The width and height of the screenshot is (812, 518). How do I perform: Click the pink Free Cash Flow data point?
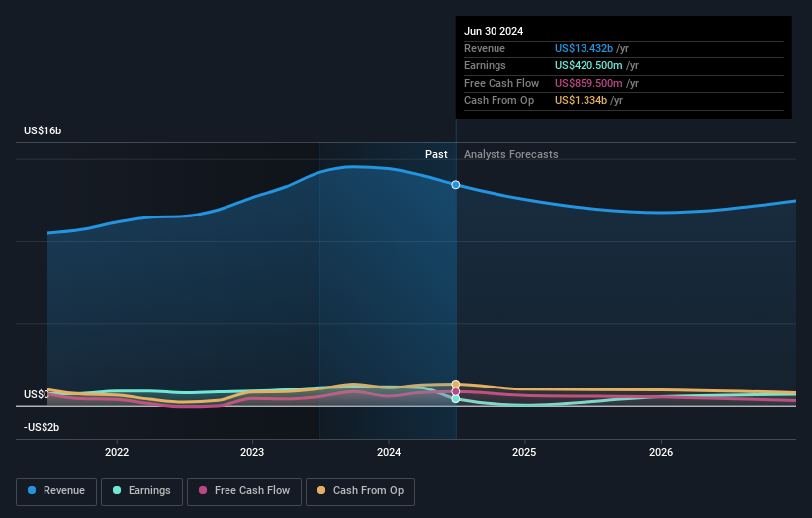(x=456, y=391)
